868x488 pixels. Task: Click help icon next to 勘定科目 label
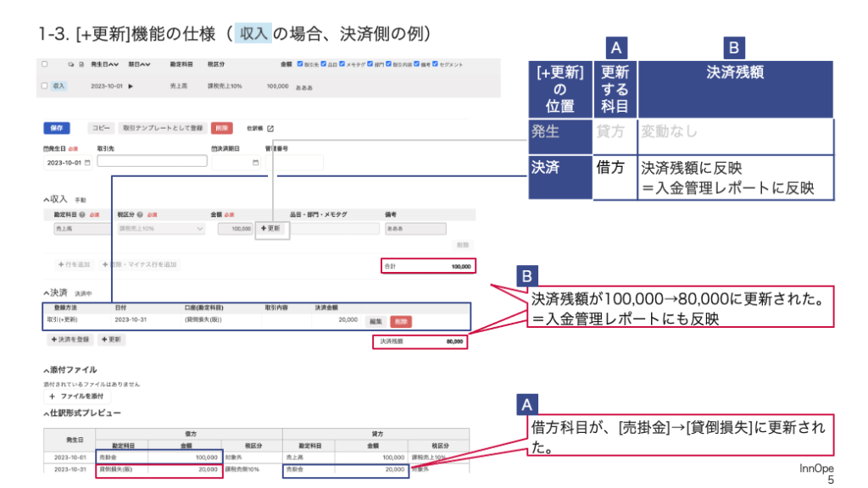point(82,214)
